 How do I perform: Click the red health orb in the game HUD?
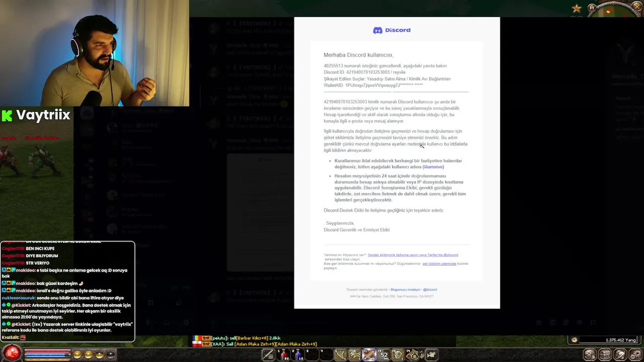(13, 352)
